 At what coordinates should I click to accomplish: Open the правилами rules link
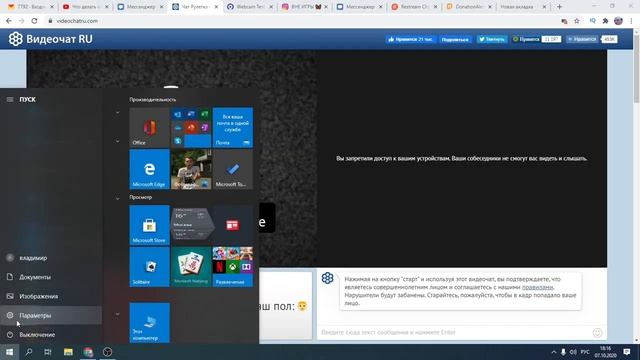coord(537,287)
